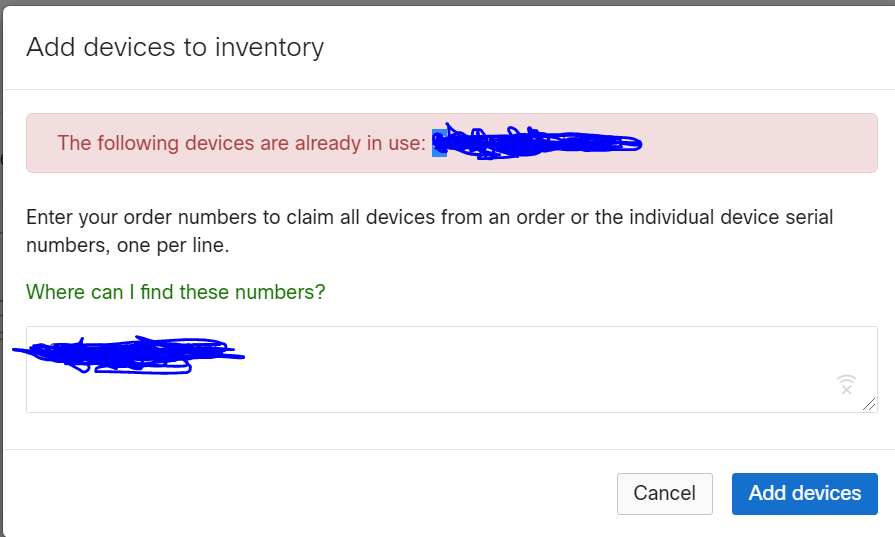Image resolution: width=895 pixels, height=537 pixels.
Task: Dismiss the dialog with Cancel
Action: pyautogui.click(x=664, y=494)
